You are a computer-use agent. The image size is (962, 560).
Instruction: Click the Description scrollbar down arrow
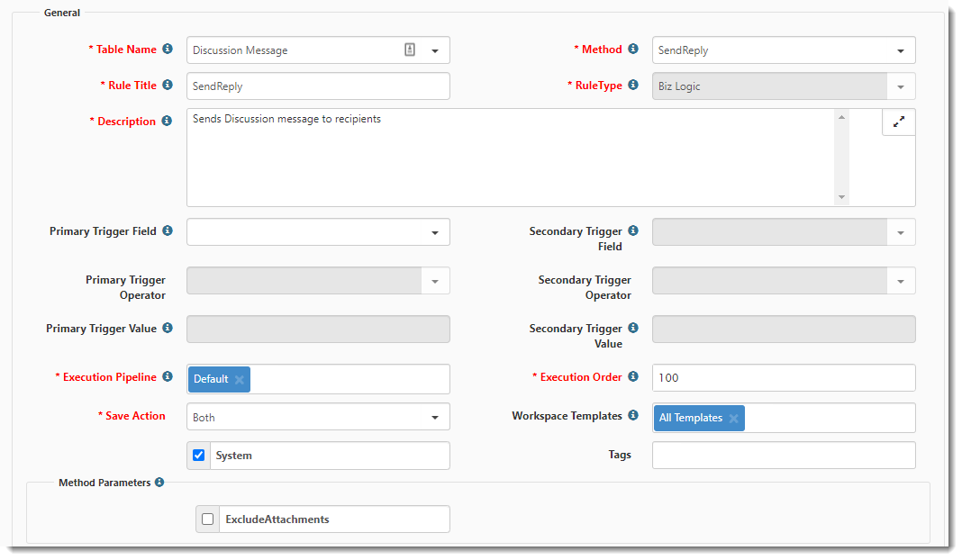[x=842, y=197]
